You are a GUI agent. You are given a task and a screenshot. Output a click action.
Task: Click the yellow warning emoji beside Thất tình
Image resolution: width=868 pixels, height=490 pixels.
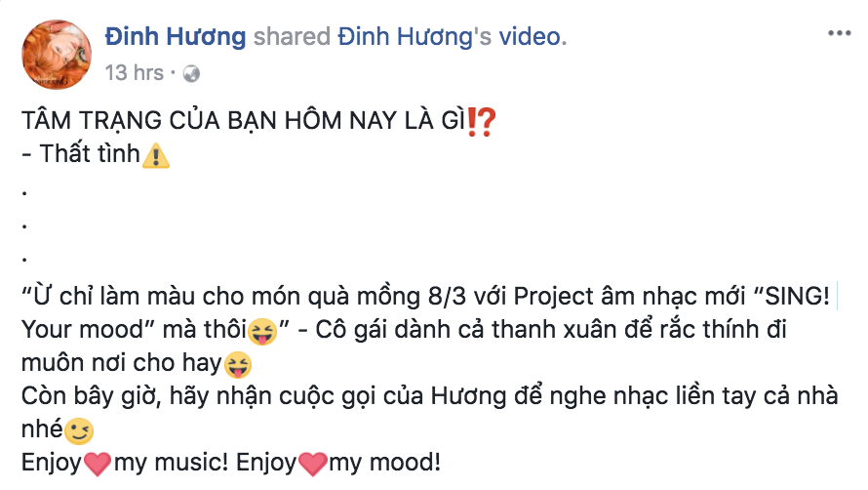156,156
